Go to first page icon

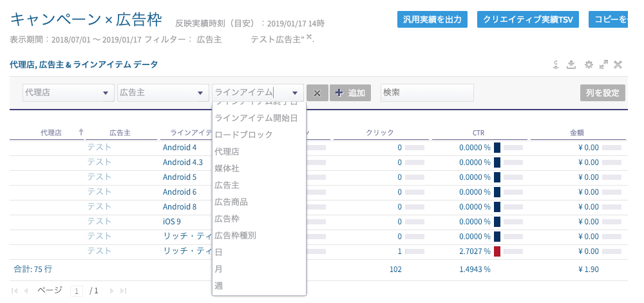coord(14,291)
